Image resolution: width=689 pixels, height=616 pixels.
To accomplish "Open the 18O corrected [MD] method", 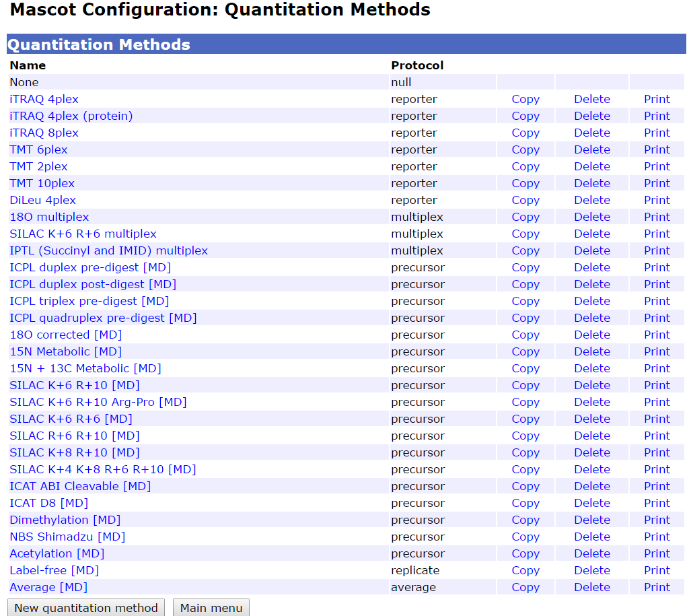I will 66,335.
